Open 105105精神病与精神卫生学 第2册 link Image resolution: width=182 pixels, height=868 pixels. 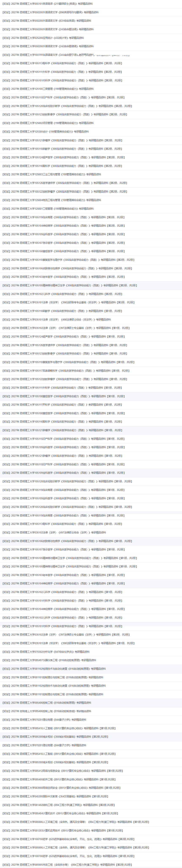[x=70, y=285]
